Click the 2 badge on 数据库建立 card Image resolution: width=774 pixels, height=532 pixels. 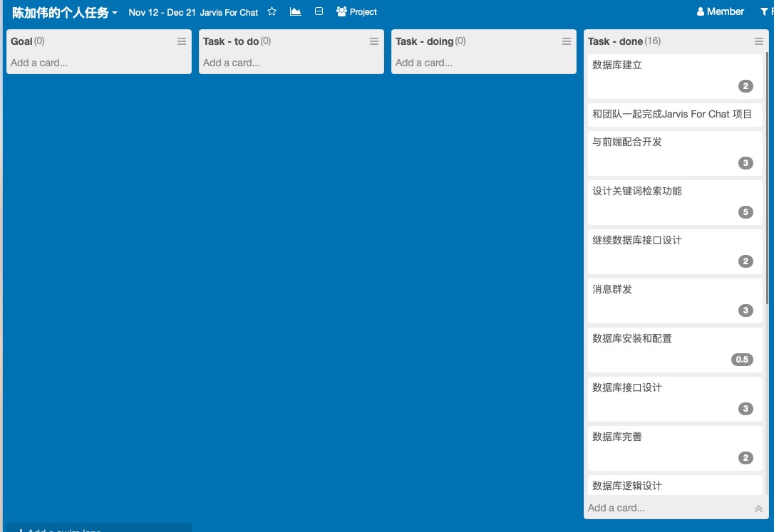(745, 86)
